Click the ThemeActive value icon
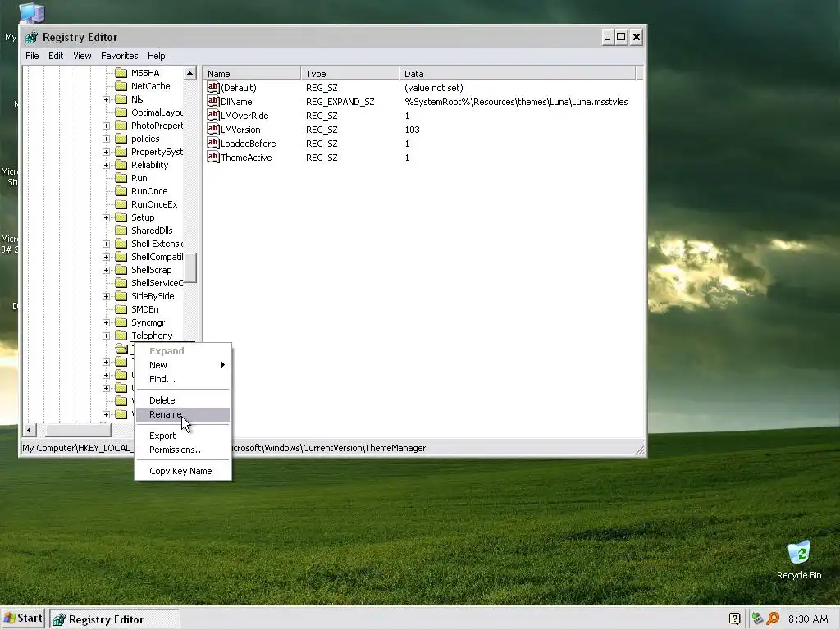 [x=213, y=157]
